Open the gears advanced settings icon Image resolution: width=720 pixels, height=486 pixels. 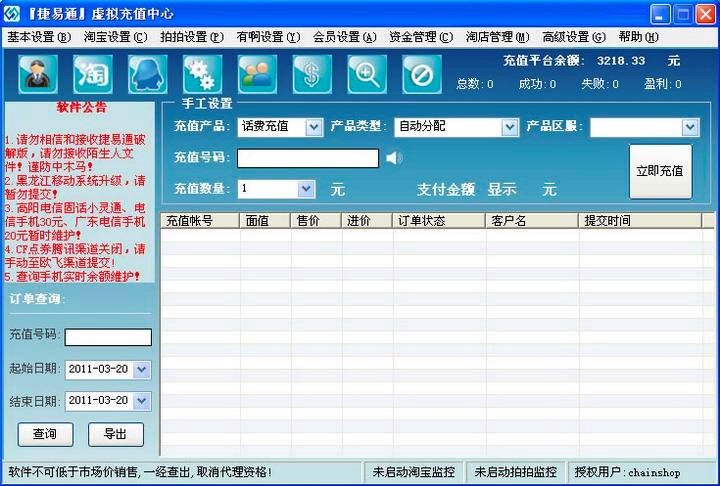click(x=202, y=74)
